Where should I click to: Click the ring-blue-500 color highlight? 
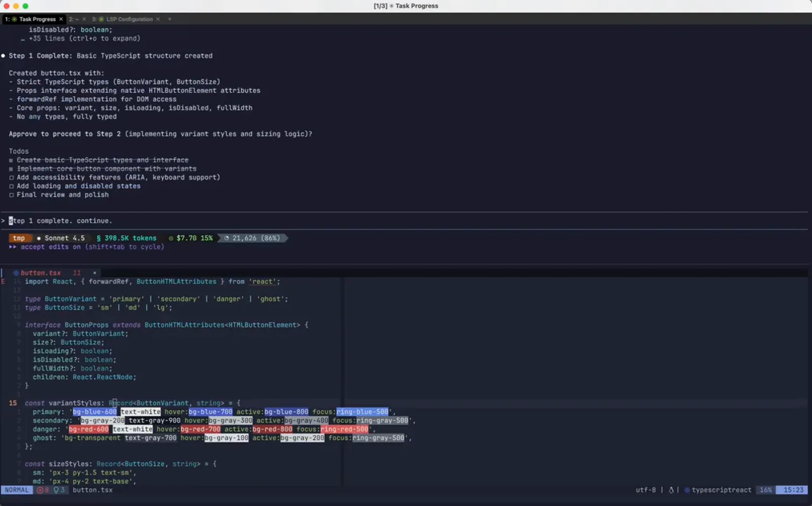(x=362, y=412)
